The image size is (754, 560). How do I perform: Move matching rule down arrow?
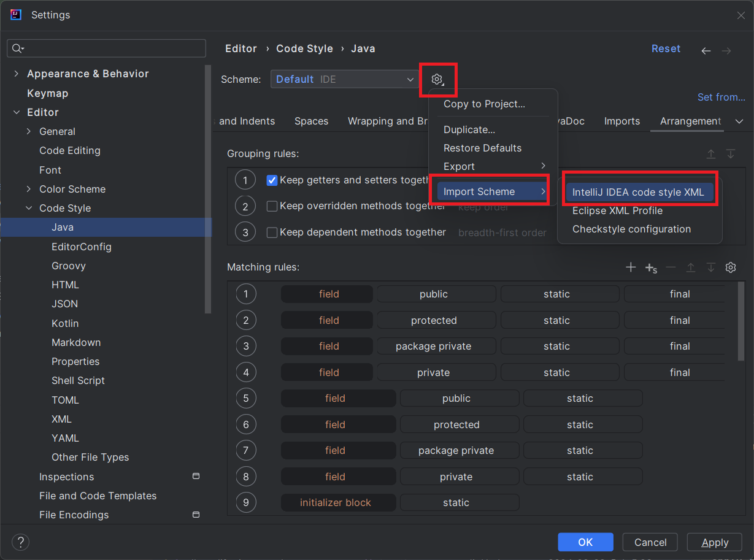pos(710,267)
